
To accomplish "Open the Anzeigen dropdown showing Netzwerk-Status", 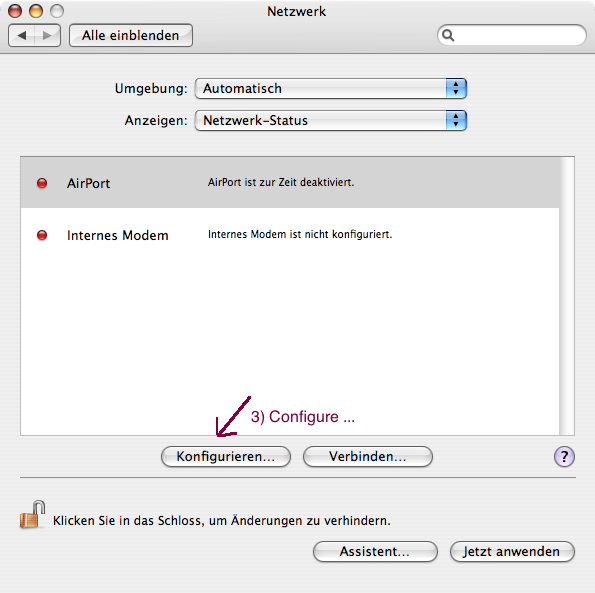I will point(331,121).
